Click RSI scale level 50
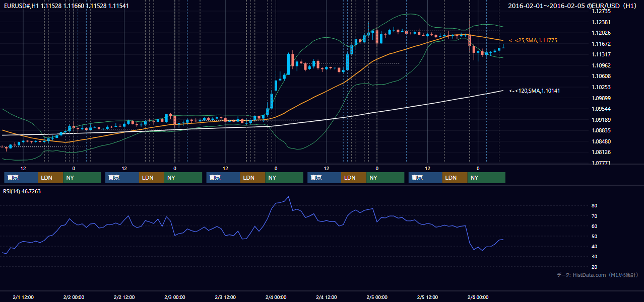644x302 pixels. 595,236
